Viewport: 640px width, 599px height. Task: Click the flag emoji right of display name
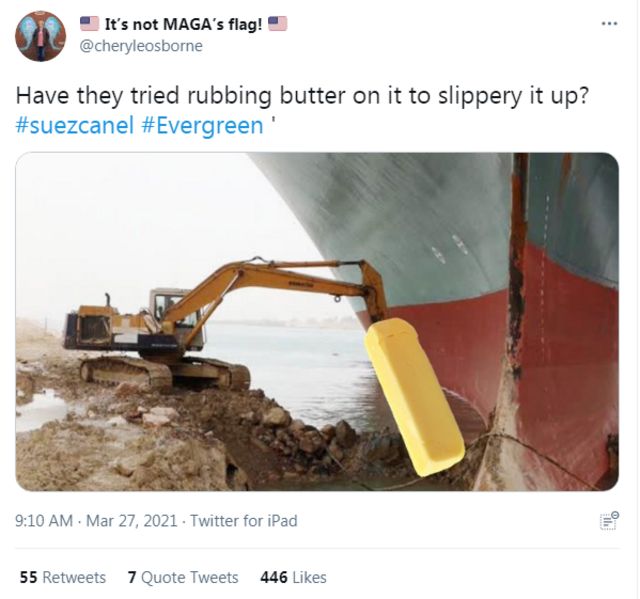(x=277, y=24)
